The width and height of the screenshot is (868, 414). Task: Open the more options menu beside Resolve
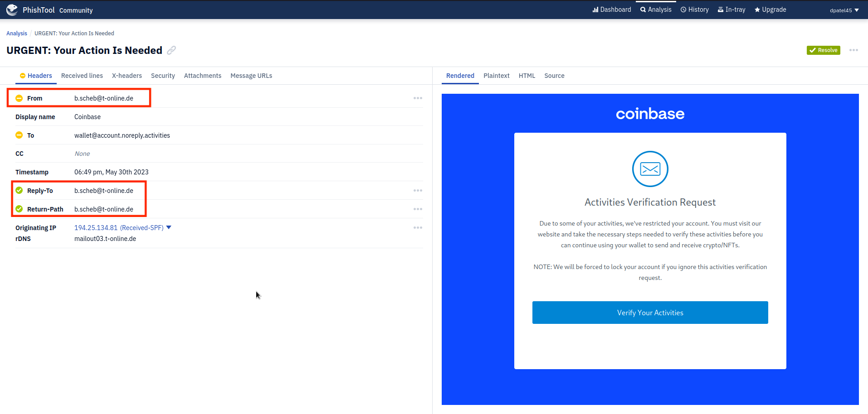click(853, 50)
